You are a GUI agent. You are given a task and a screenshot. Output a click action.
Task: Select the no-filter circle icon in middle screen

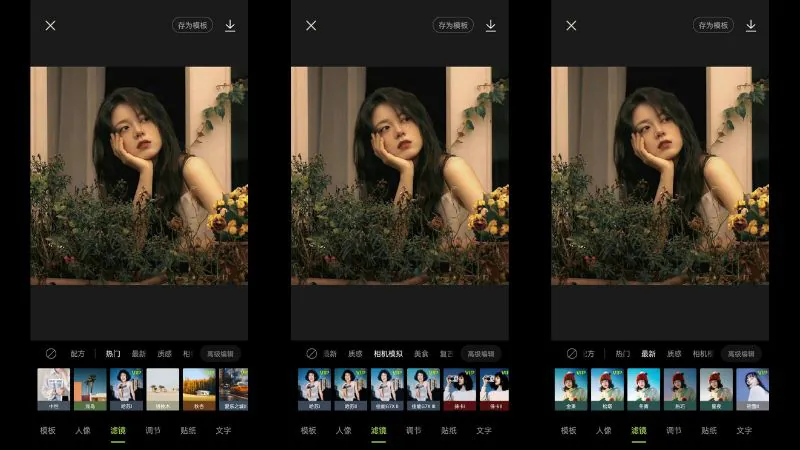tap(311, 354)
